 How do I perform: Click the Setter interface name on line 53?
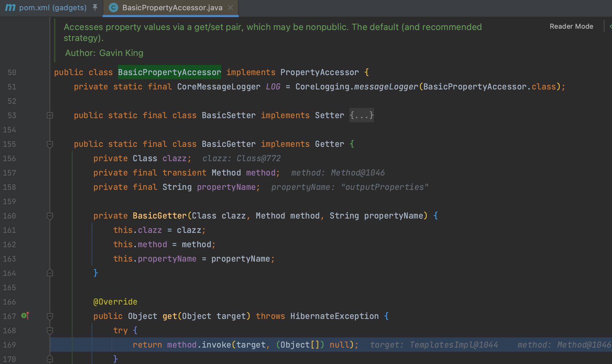tap(330, 115)
